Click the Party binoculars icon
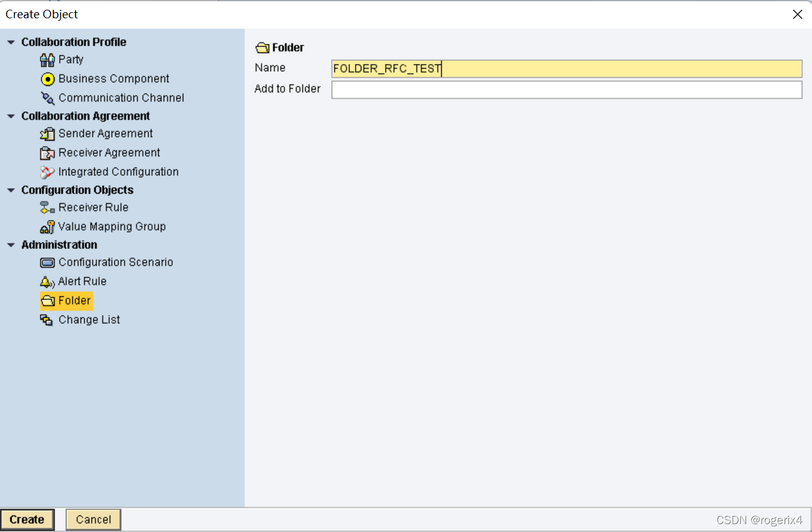This screenshot has width=812, height=532. [x=47, y=60]
